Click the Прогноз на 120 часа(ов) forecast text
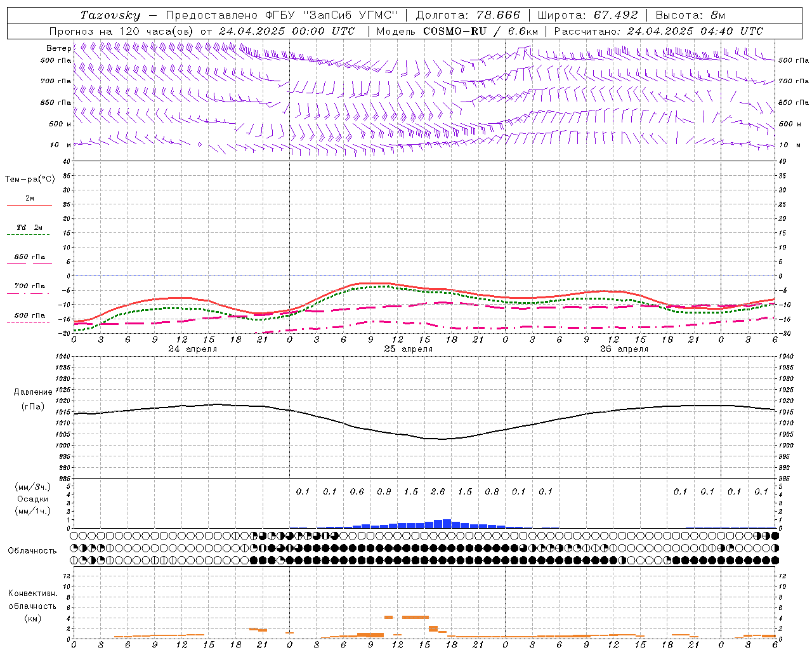Viewport: 812px width, 650px height. coord(122,31)
